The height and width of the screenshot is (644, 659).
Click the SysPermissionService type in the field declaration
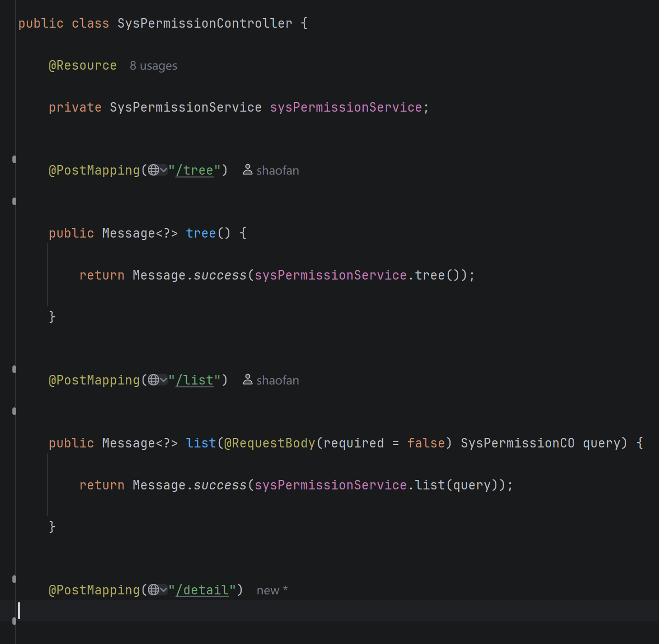click(x=185, y=107)
